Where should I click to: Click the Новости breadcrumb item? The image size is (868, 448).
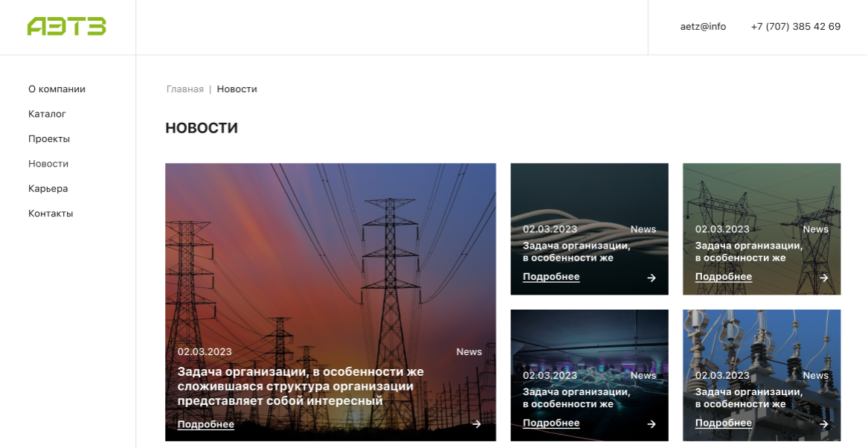tap(237, 89)
